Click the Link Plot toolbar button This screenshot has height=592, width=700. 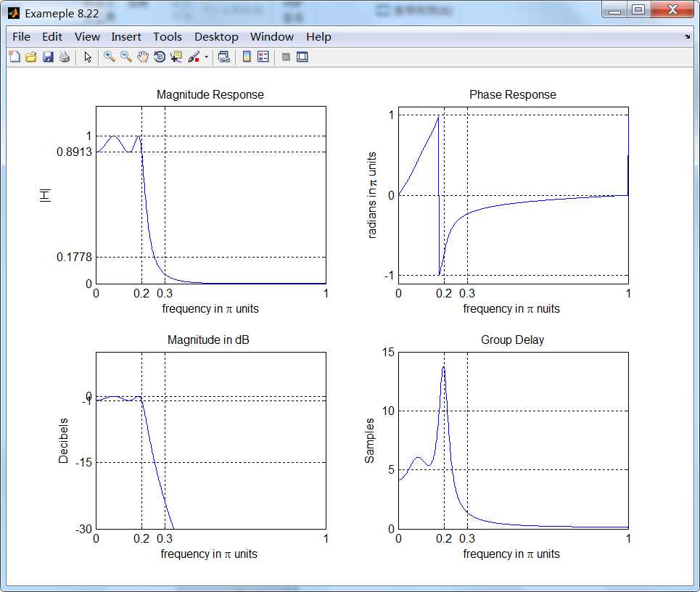[224, 57]
